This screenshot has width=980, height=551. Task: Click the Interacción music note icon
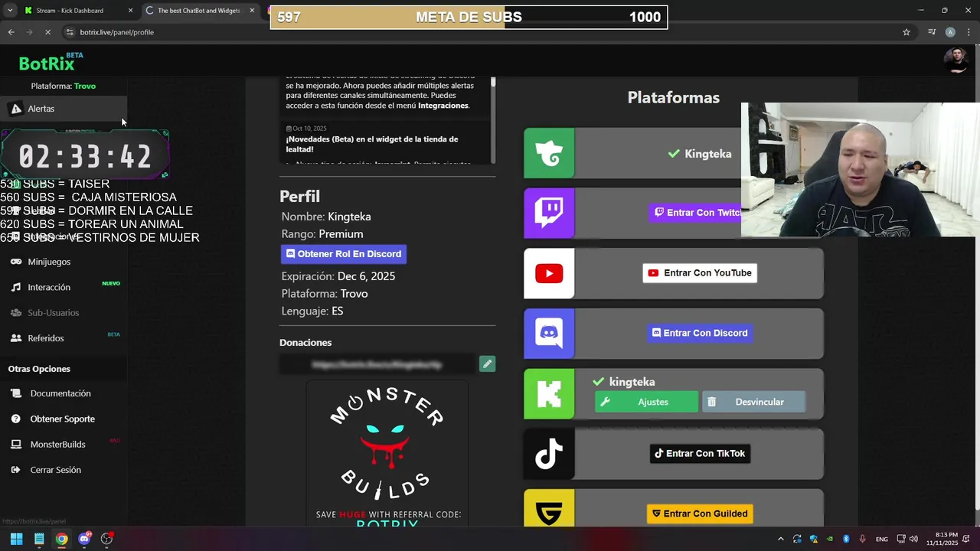tap(16, 287)
